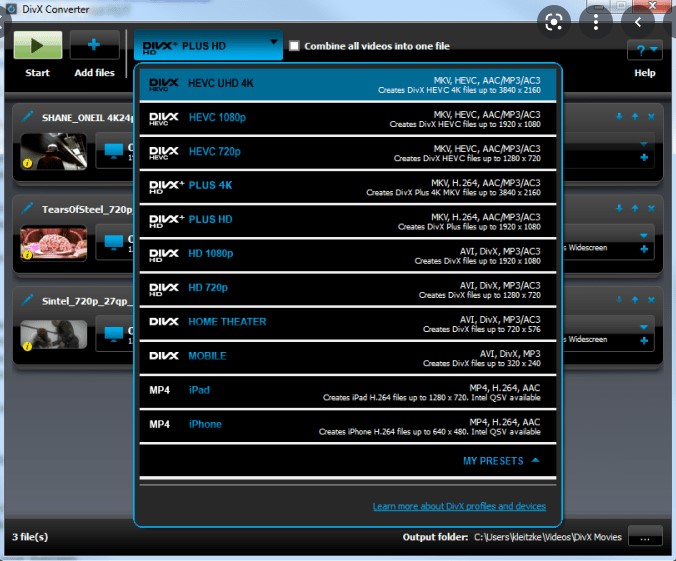
Task: Click the back chevron overlay button
Action: tap(638, 22)
